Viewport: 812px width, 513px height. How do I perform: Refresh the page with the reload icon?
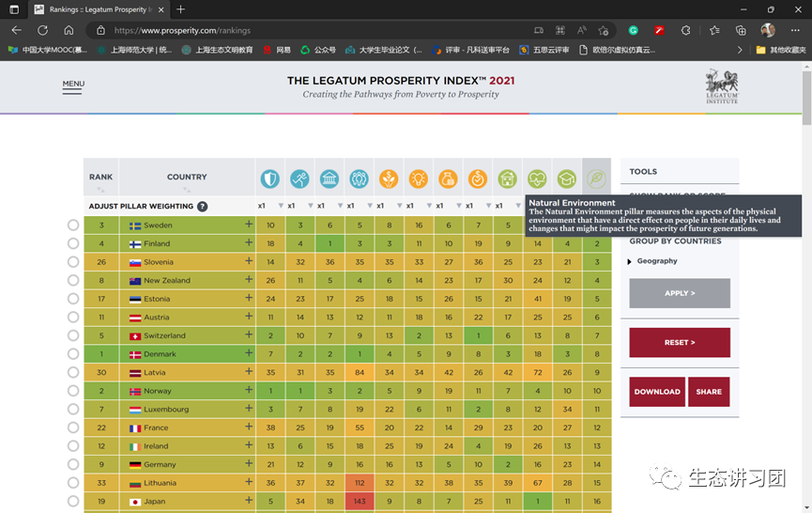[42, 31]
